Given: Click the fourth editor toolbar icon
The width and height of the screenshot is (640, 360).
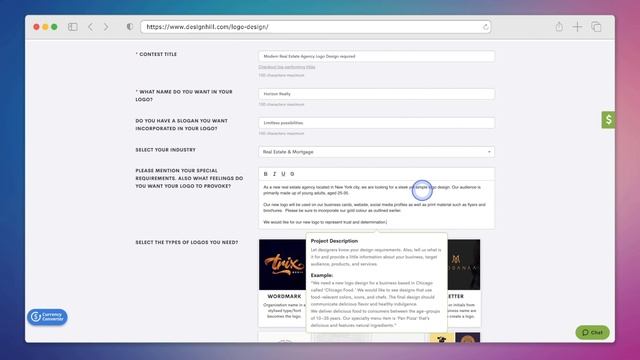Looking at the screenshot, I should point(292,174).
